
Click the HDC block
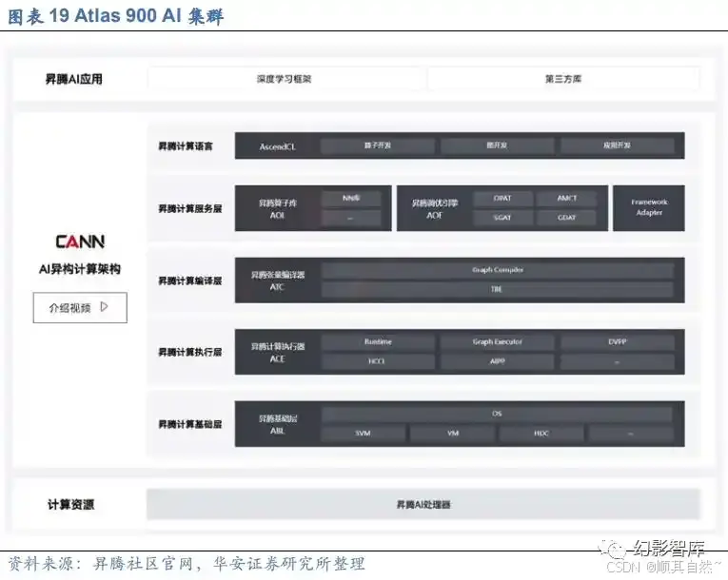coord(541,434)
